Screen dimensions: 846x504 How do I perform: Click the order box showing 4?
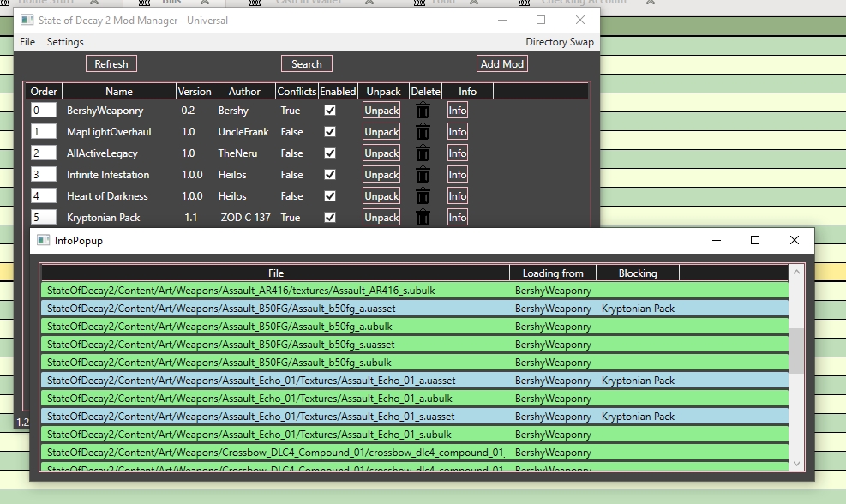coord(43,196)
